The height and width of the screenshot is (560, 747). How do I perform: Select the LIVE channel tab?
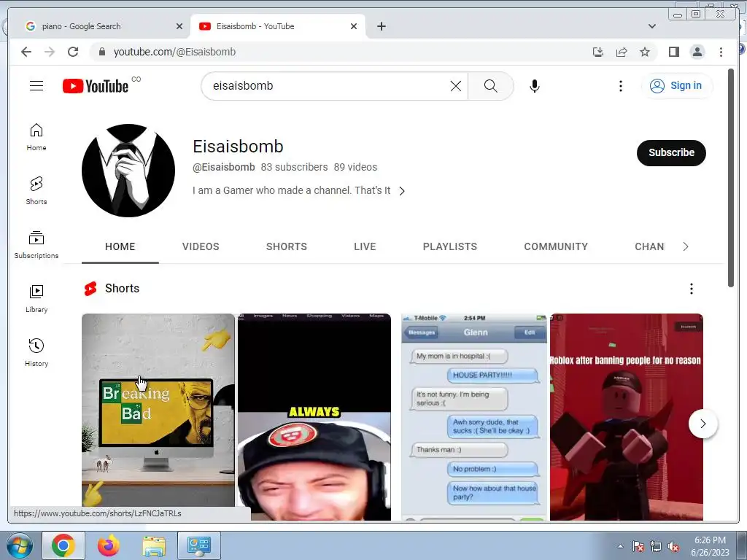[365, 246]
